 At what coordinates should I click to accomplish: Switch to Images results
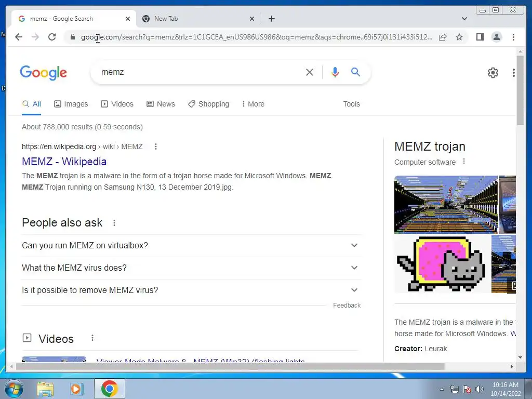click(71, 104)
